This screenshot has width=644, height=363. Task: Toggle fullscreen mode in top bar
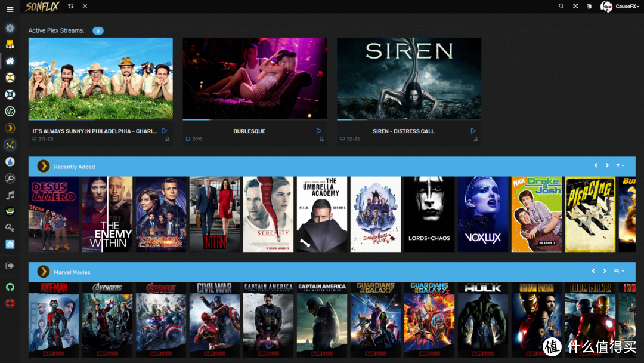(x=575, y=6)
